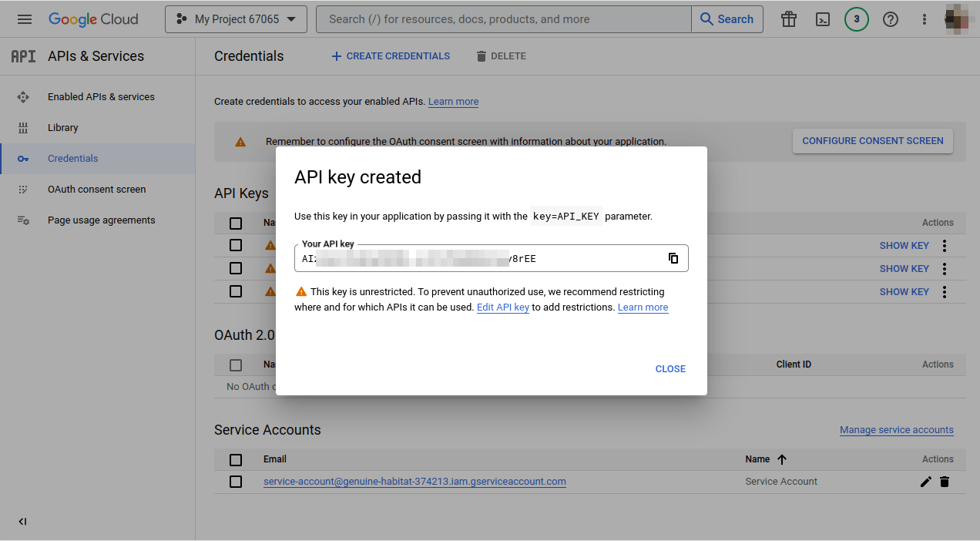The width and height of the screenshot is (980, 541).
Task: Click the Edit API key link
Action: (502, 307)
